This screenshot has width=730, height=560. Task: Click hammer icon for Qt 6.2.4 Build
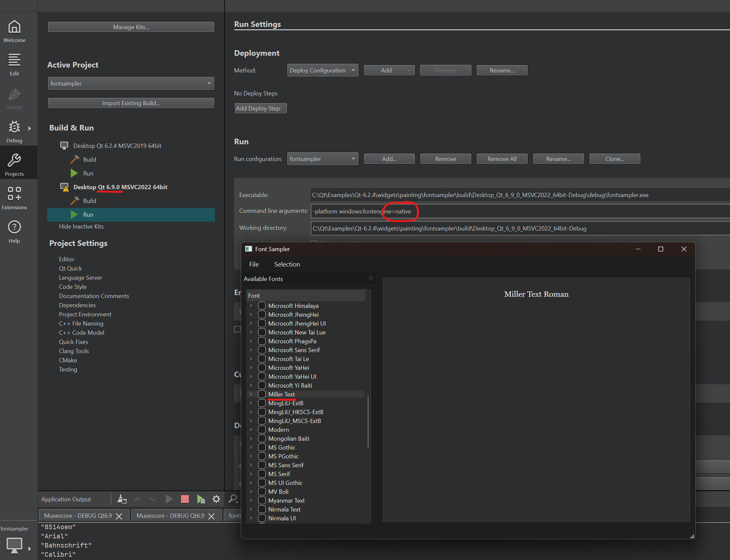coord(75,159)
